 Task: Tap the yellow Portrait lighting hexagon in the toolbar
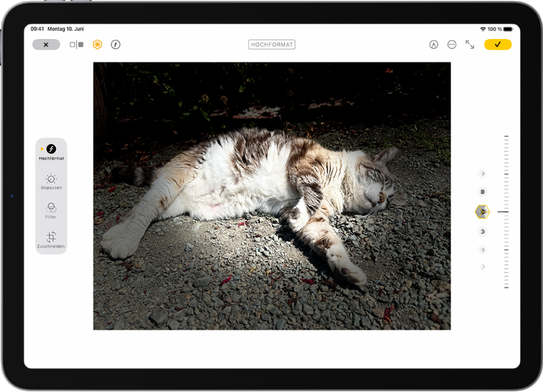tap(97, 44)
